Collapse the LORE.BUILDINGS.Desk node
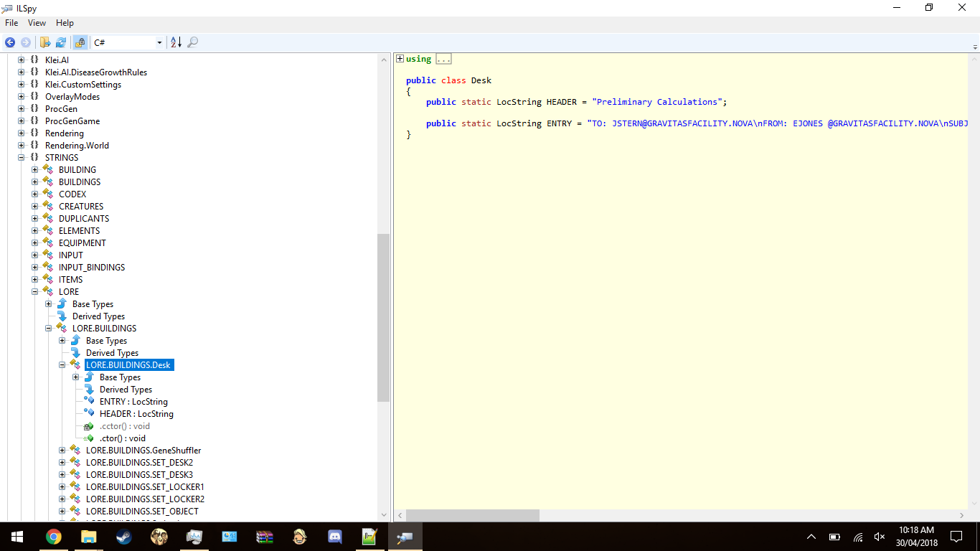This screenshot has height=551, width=980. (x=62, y=365)
